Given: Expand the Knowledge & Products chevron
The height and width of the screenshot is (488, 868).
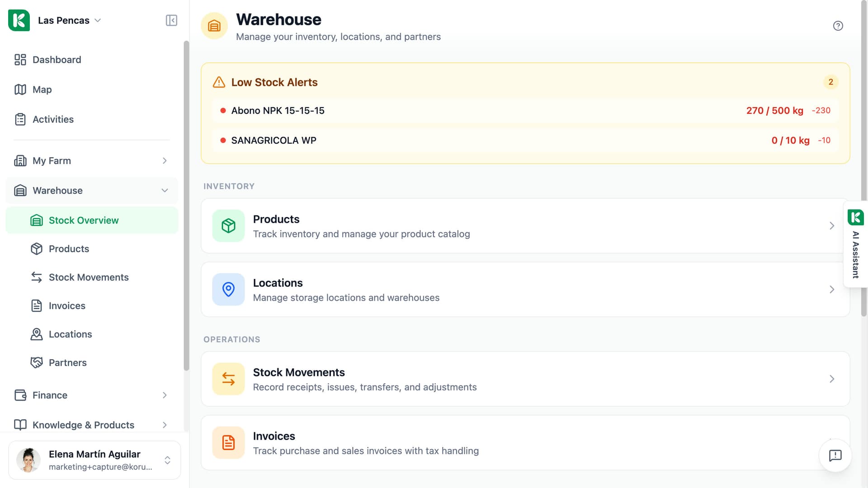Looking at the screenshot, I should tap(165, 425).
